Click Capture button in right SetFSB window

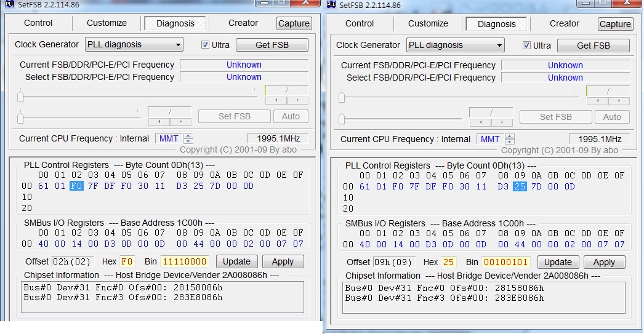pos(615,24)
